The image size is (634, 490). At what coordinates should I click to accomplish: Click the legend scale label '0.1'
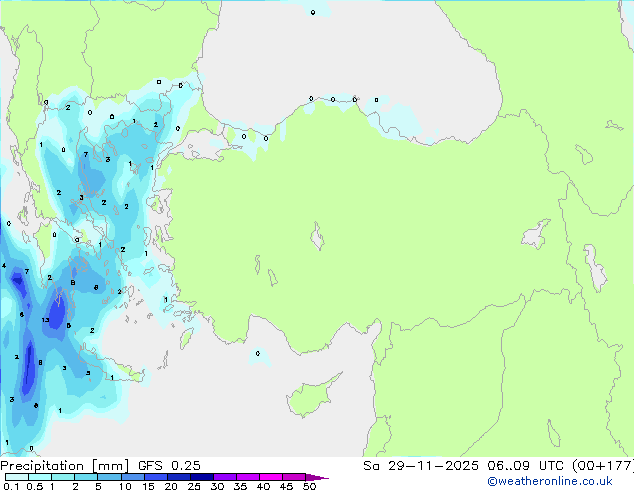11,486
